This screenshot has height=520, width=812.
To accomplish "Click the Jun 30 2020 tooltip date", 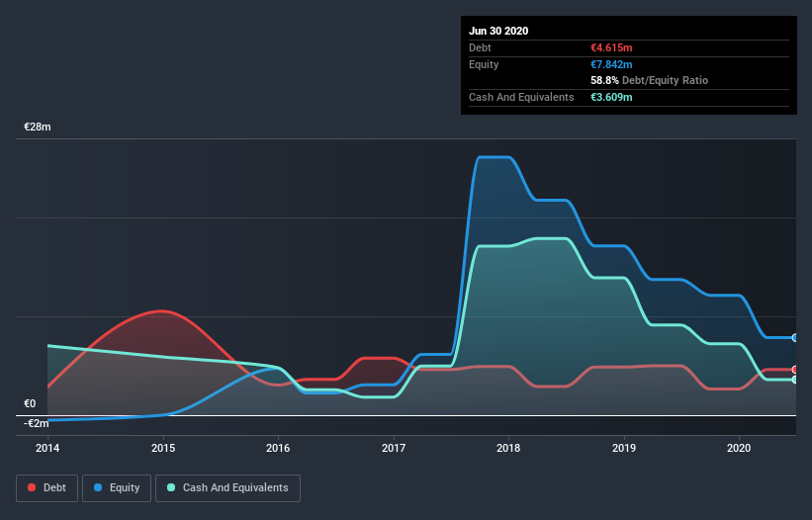I will [x=498, y=31].
